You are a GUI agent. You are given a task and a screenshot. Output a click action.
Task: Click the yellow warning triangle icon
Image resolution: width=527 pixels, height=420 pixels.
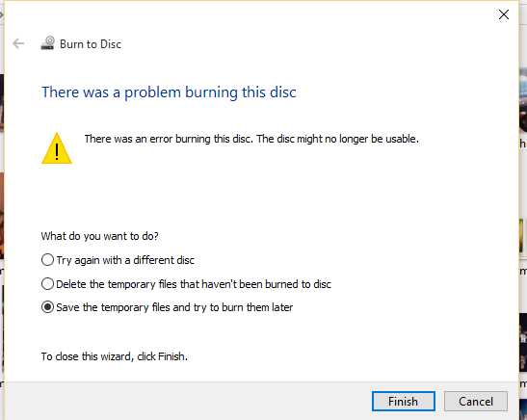pos(57,148)
